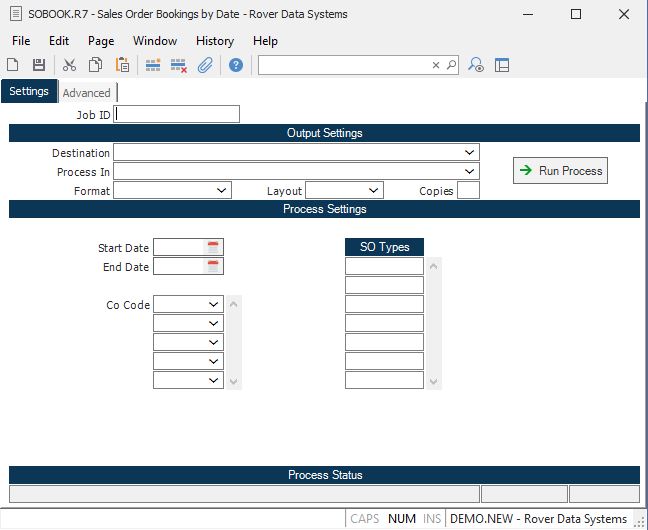Click the Paste clipboard icon
Image resolution: width=648 pixels, height=530 pixels.
click(x=122, y=65)
